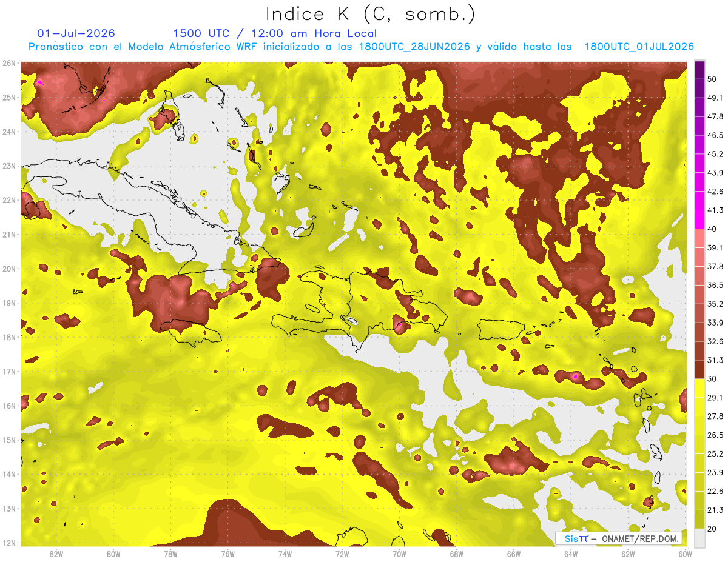Click colorbar value '22.6'
728x562 pixels.
715,492
